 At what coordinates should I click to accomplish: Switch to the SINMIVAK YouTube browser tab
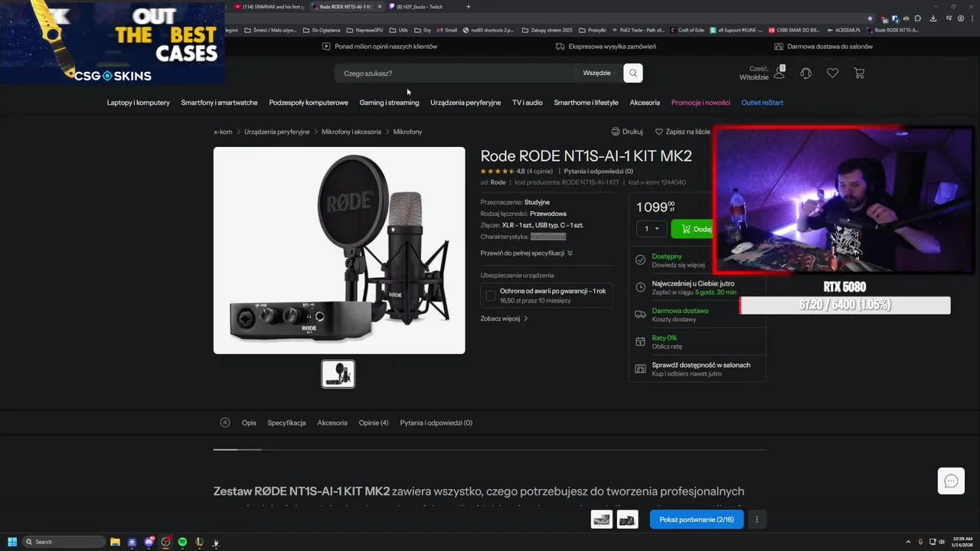pos(269,7)
